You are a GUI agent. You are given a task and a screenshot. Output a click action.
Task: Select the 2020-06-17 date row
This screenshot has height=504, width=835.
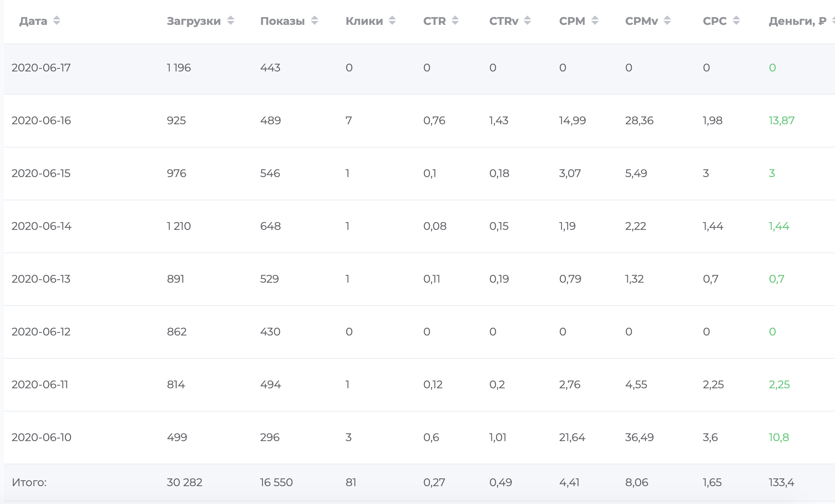[41, 68]
